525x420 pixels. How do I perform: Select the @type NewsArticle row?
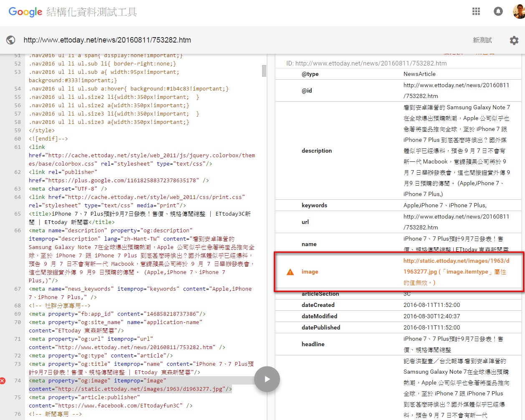click(398, 74)
